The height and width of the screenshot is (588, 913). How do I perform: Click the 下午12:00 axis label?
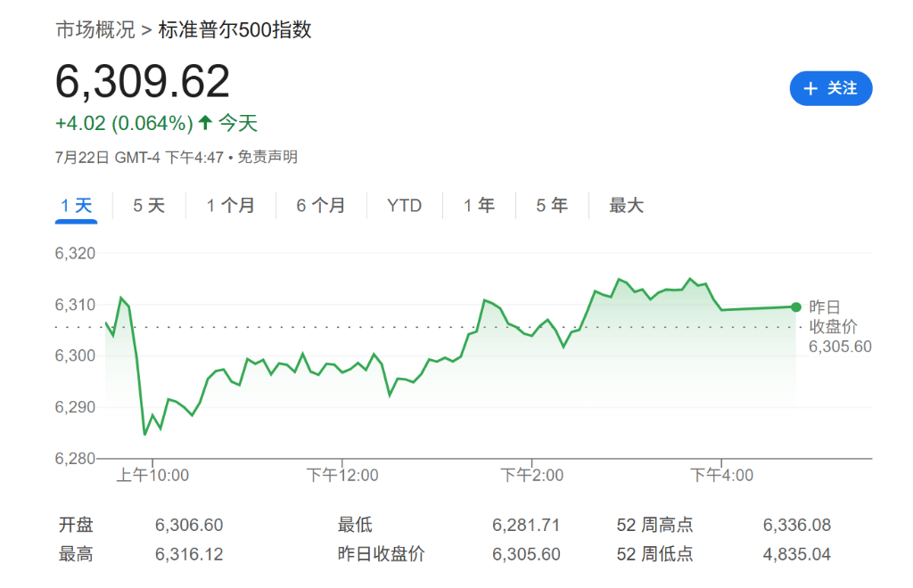(342, 476)
